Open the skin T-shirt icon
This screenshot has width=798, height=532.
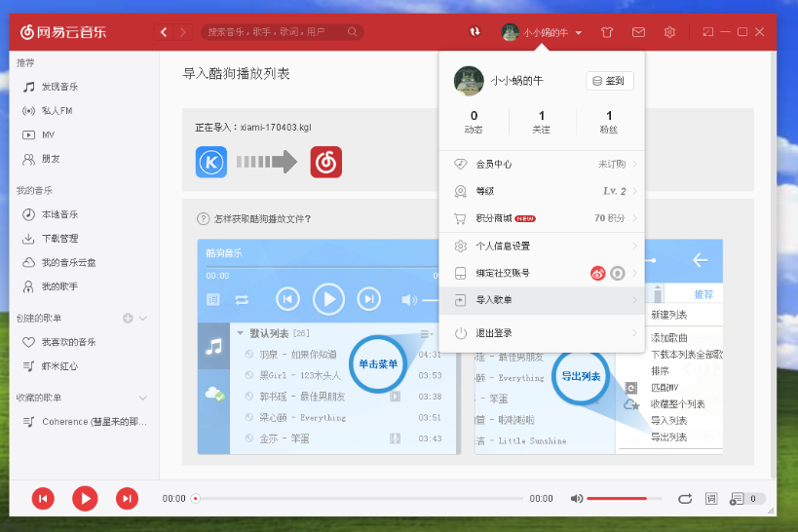607,32
